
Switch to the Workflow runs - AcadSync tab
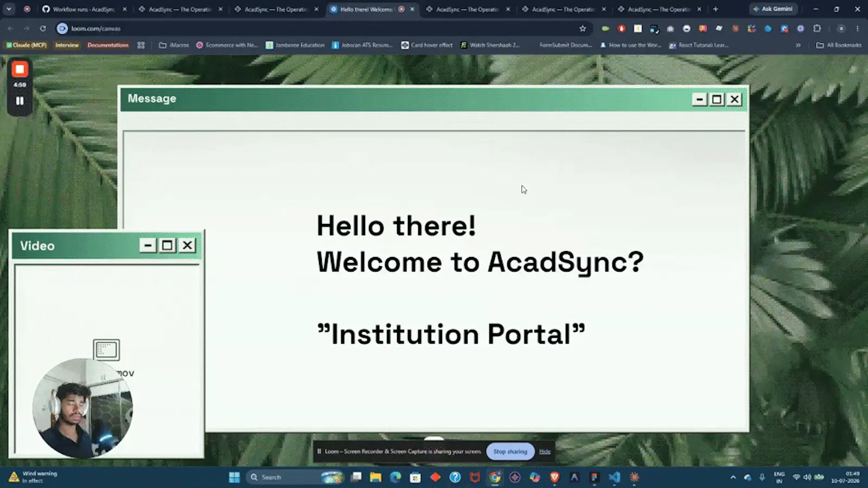pos(83,9)
